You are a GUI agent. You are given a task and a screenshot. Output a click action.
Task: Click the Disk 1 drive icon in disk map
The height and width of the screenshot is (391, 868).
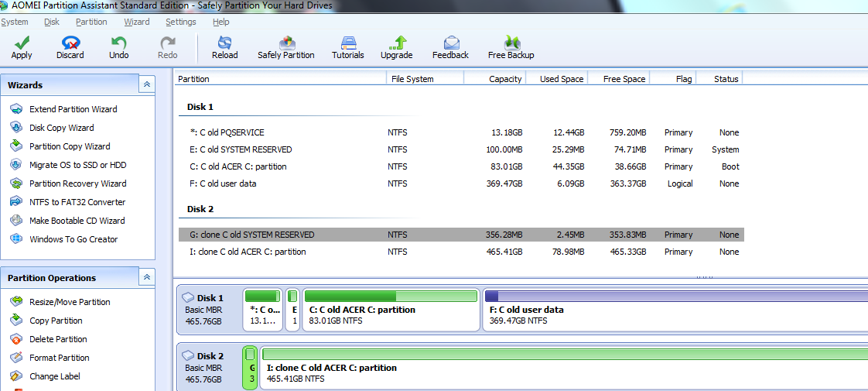pos(188,298)
